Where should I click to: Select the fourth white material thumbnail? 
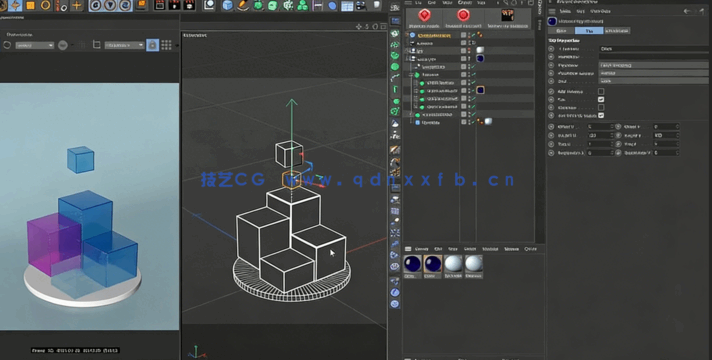point(473,267)
